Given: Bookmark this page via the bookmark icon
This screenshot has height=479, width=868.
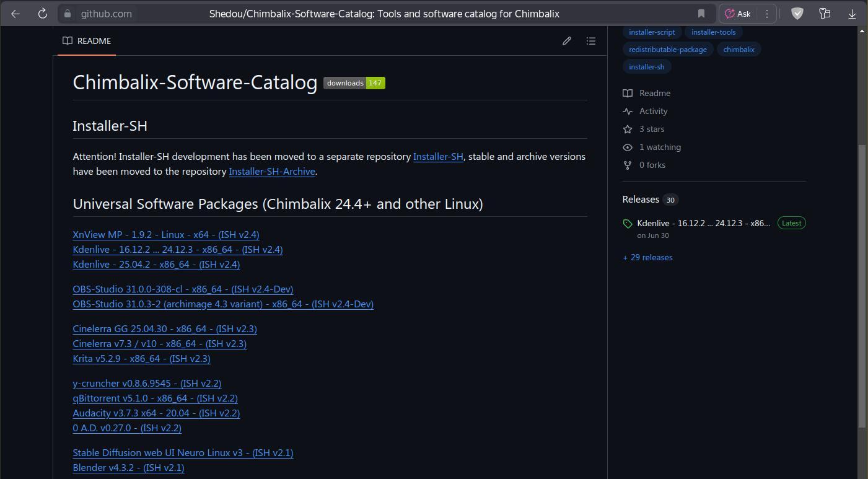Looking at the screenshot, I should pos(701,14).
